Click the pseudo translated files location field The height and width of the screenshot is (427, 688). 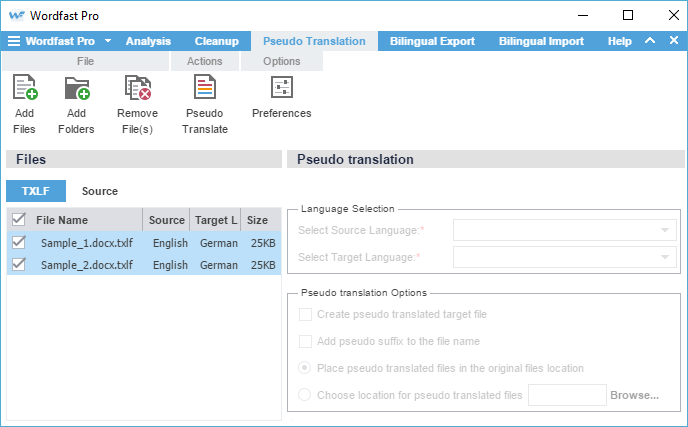coord(566,395)
